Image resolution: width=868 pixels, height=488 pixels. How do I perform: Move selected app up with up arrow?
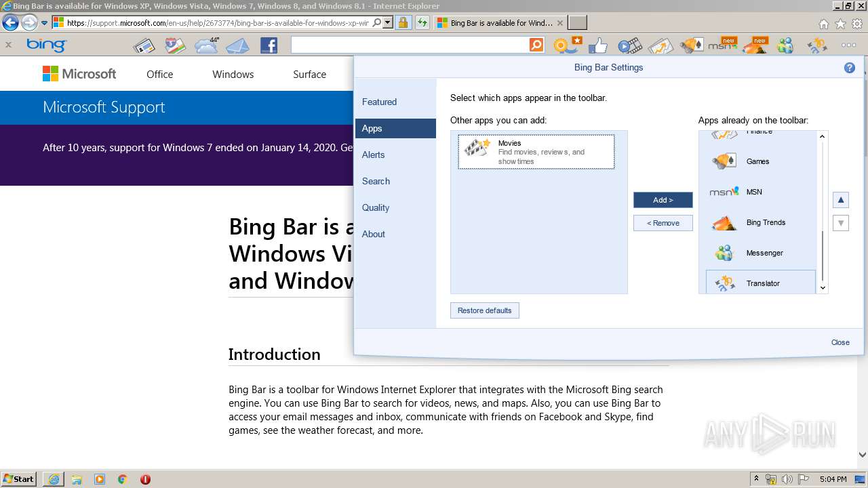pos(841,200)
